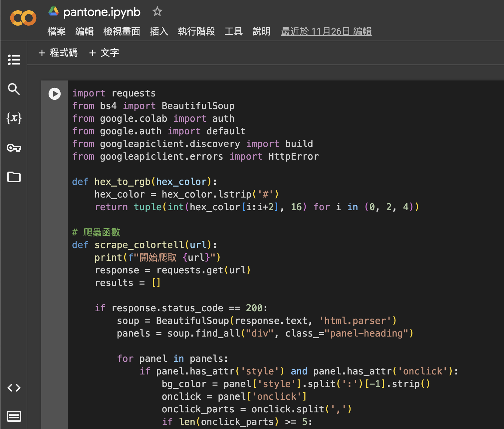Click the 'onclick = panel['onclick']' line
Viewport: 504px width, 429px height.
(x=234, y=397)
